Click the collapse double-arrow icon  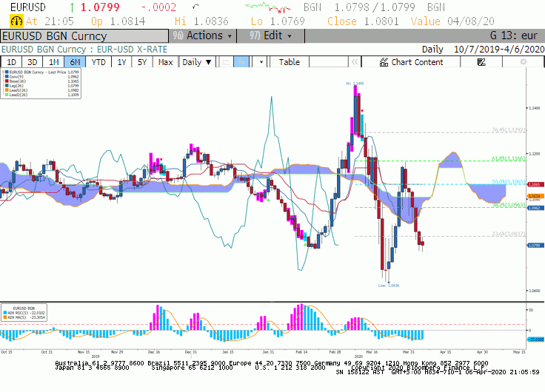(x=355, y=62)
